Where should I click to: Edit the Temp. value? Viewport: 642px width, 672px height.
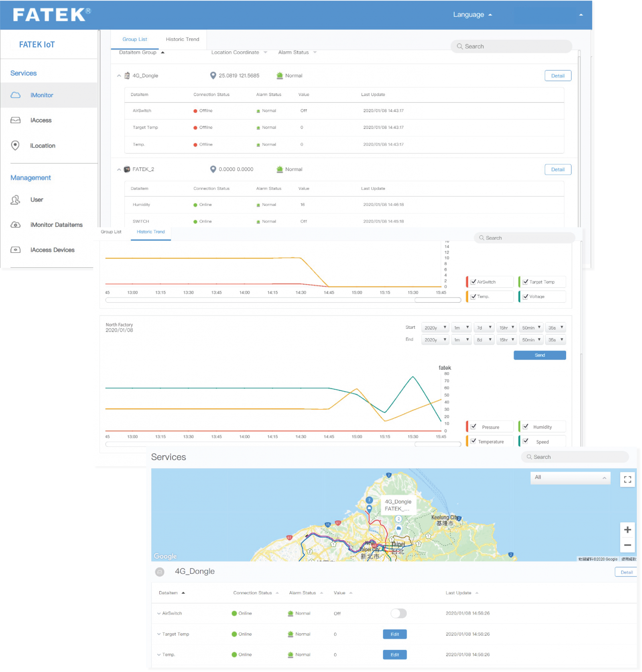pyautogui.click(x=394, y=655)
